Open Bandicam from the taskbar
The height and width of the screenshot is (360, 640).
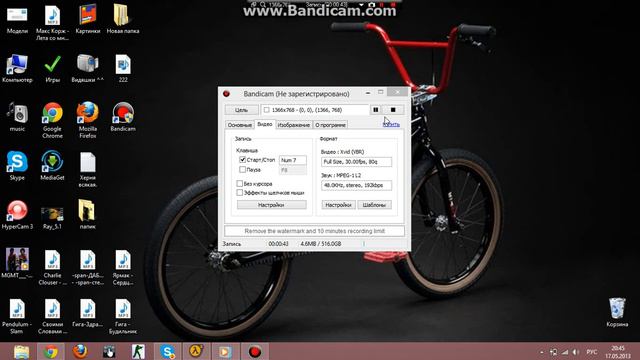tap(255, 351)
